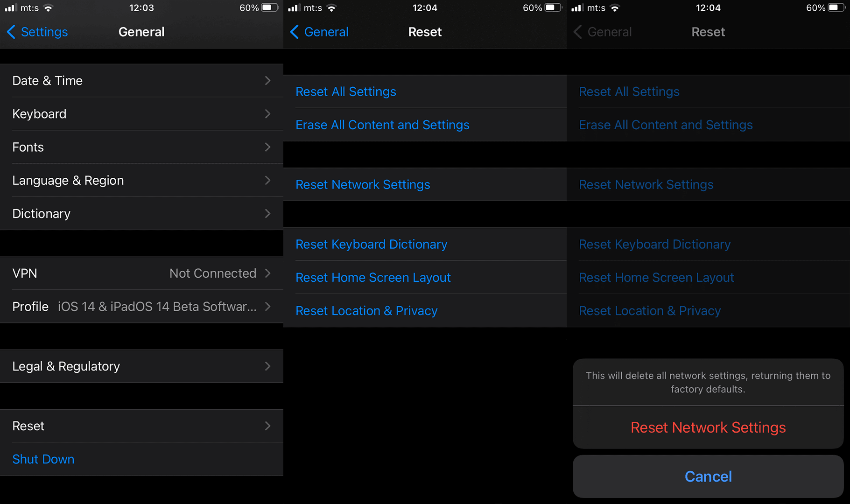Open Keyboard settings

pyautogui.click(x=141, y=114)
